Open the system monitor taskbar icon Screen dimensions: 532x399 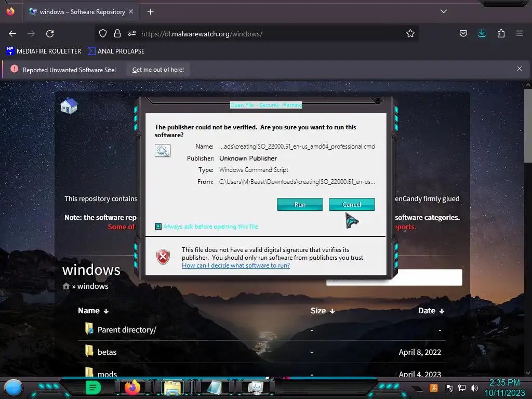pyautogui.click(x=256, y=388)
